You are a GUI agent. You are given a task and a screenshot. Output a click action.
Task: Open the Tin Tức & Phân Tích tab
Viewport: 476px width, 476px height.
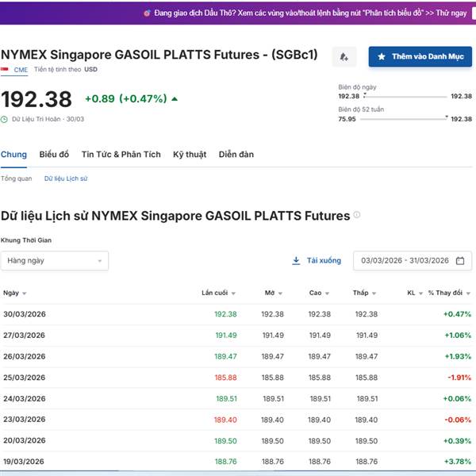click(121, 155)
